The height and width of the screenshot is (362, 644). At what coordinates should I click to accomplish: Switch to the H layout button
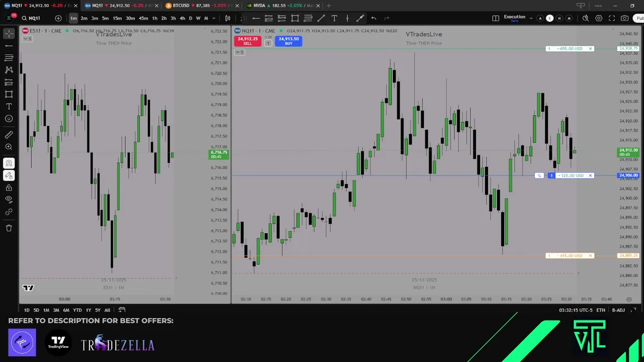point(559,18)
